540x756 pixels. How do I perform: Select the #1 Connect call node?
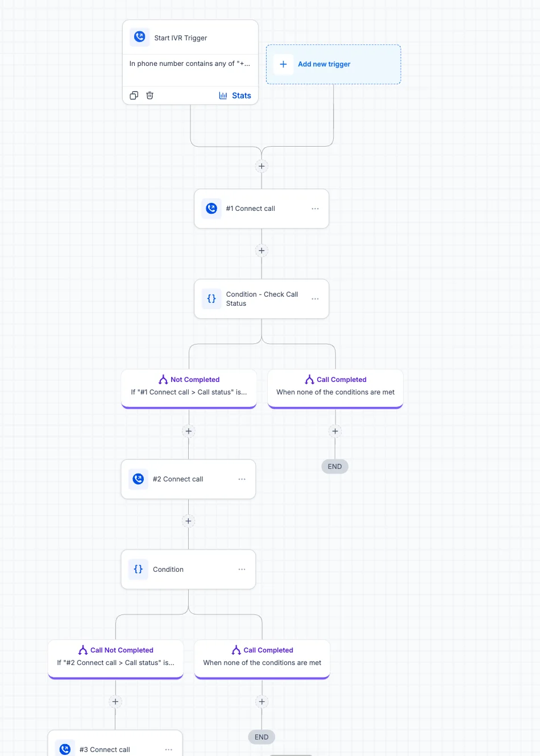coord(261,209)
